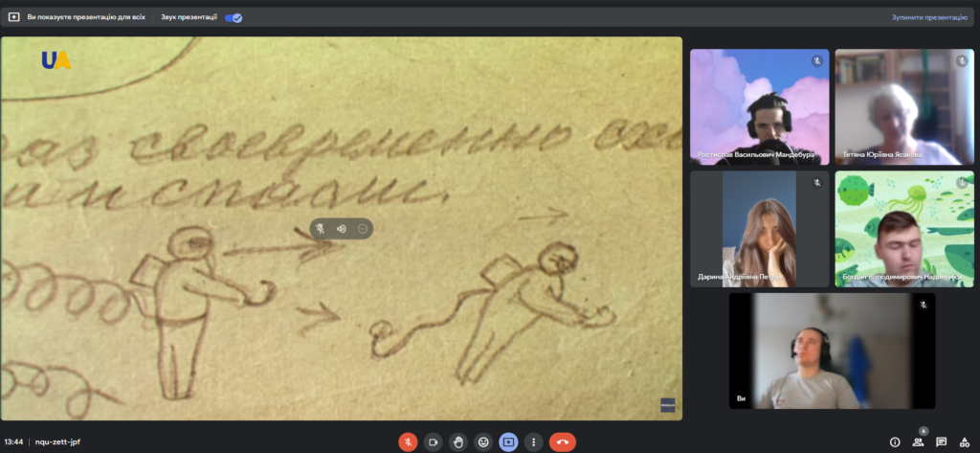This screenshot has height=453, width=980.
Task: Toggle the Звук презентації switch
Action: pos(234,17)
